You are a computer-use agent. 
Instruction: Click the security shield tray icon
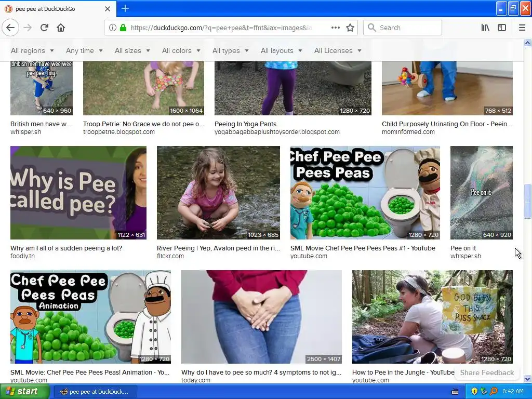click(x=474, y=392)
